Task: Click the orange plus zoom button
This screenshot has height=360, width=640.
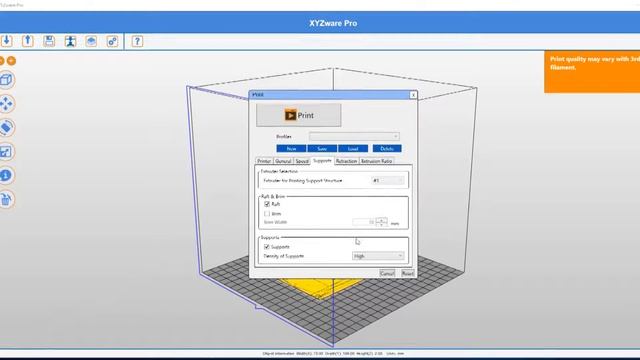Action: tap(11, 61)
